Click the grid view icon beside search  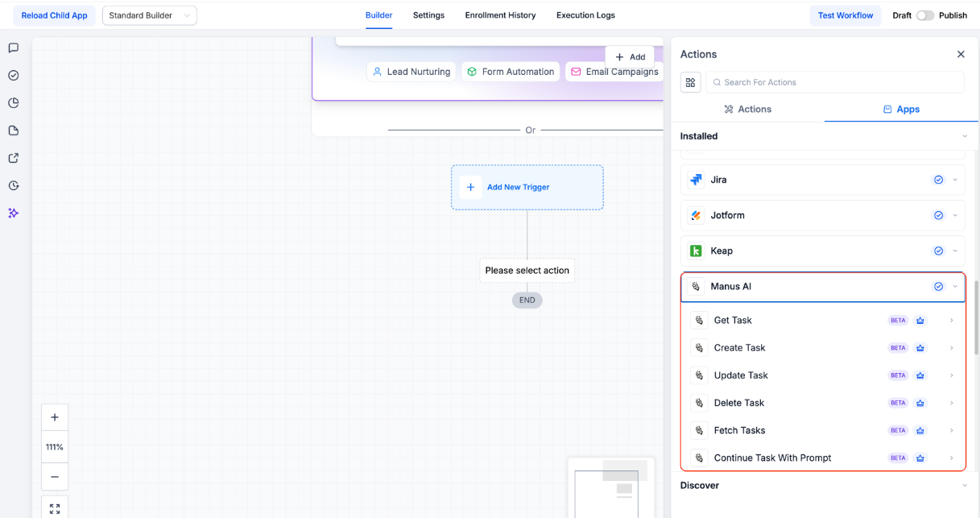pyautogui.click(x=690, y=82)
